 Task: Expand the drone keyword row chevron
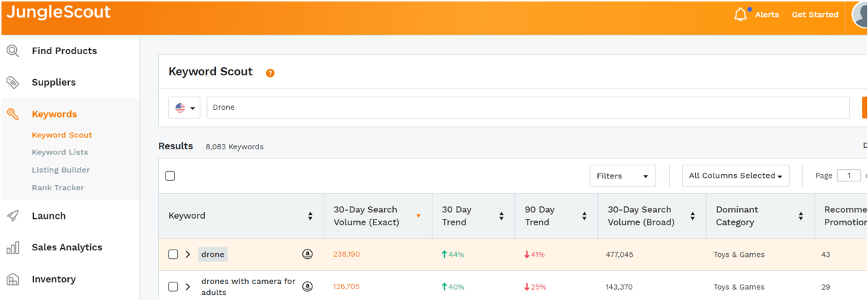[x=187, y=255]
